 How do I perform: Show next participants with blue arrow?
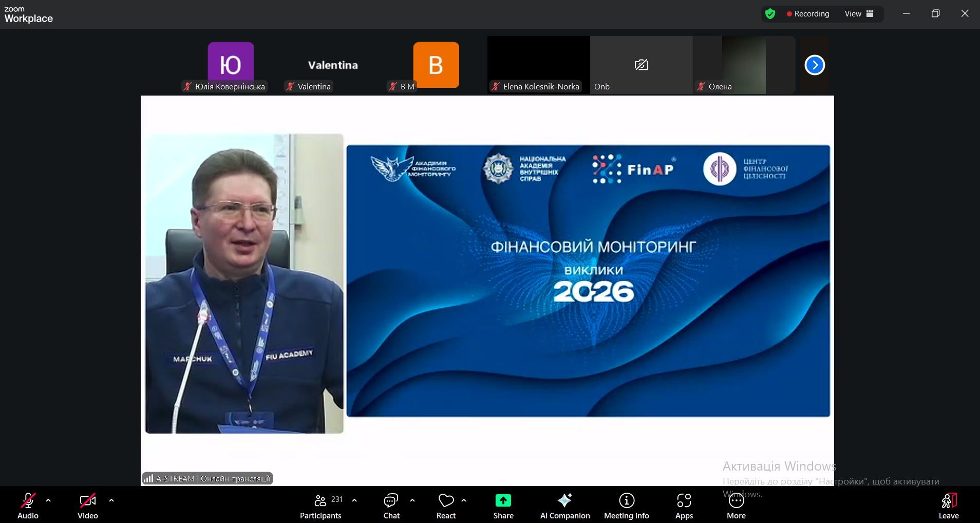click(814, 65)
